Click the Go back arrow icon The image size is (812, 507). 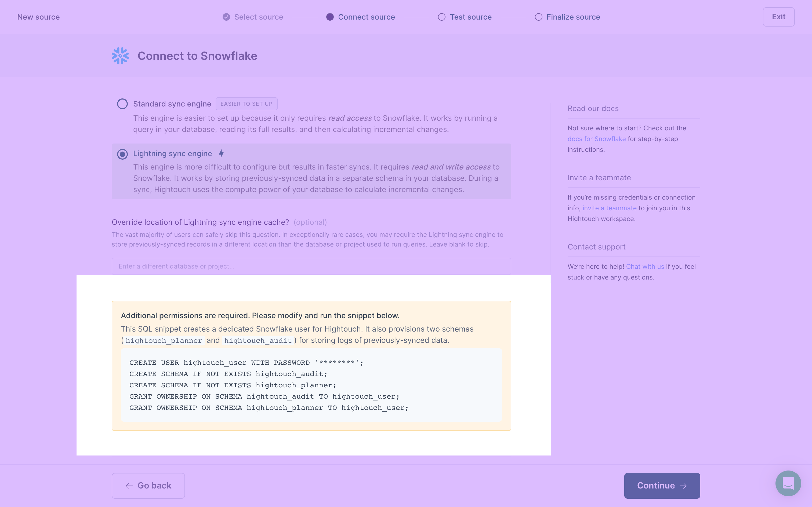[129, 485]
